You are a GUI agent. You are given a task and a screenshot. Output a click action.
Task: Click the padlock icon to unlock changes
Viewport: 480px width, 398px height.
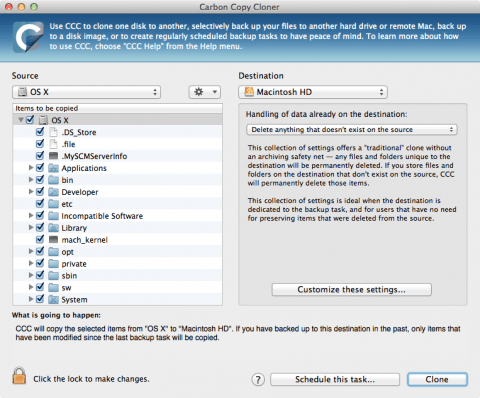click(x=19, y=376)
